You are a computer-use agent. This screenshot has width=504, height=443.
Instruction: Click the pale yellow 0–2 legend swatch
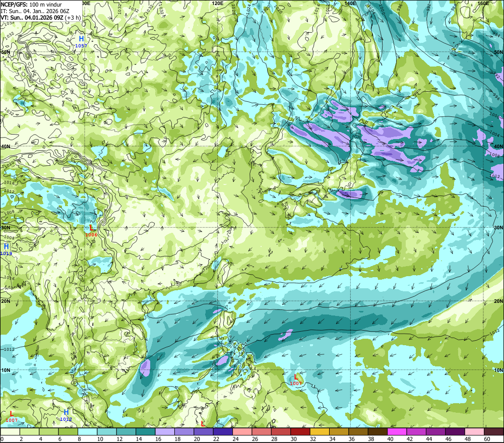click(10, 431)
